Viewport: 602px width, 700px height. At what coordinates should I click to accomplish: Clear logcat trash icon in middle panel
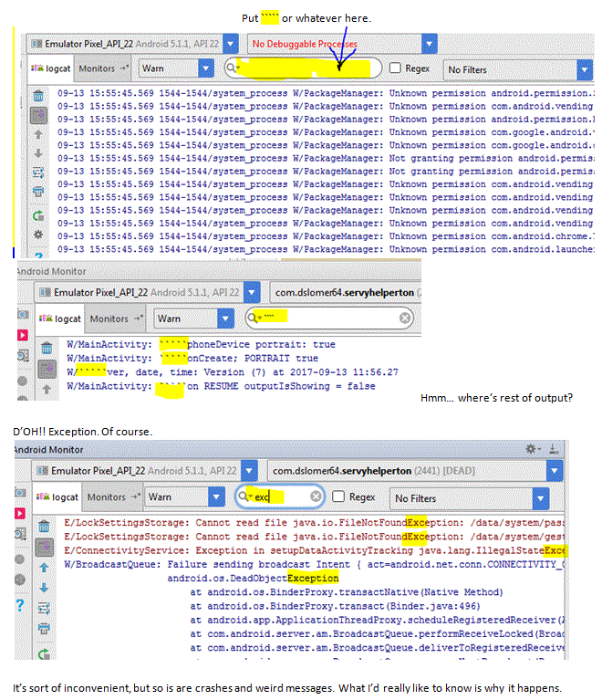[47, 348]
